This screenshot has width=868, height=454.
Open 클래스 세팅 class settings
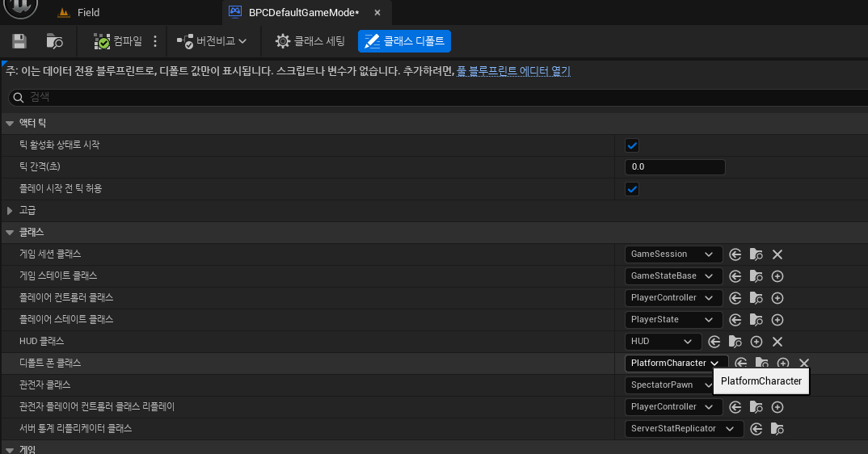(x=310, y=41)
